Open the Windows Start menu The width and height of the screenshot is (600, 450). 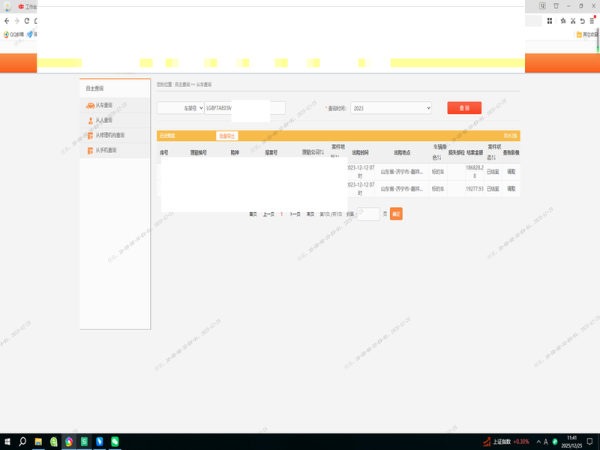pos(8,441)
